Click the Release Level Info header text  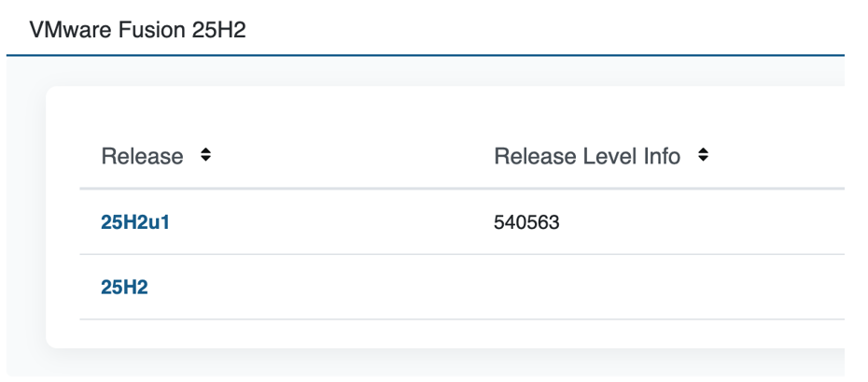point(587,156)
